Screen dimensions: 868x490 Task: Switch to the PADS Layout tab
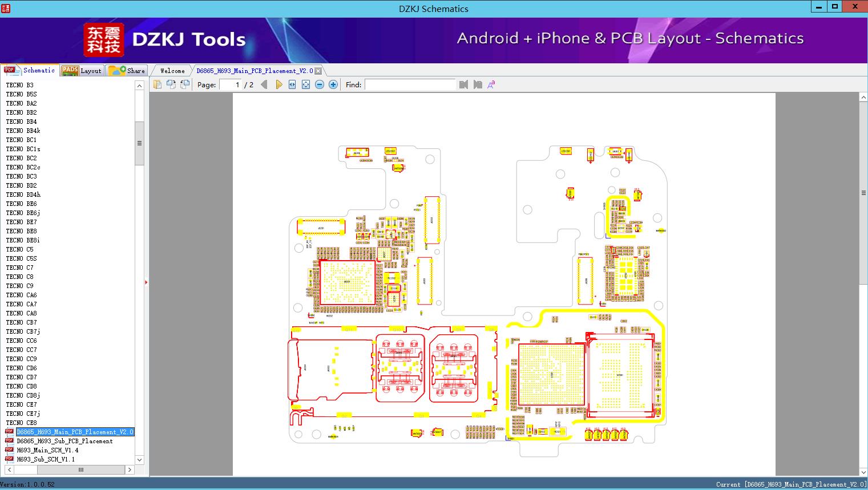(82, 70)
